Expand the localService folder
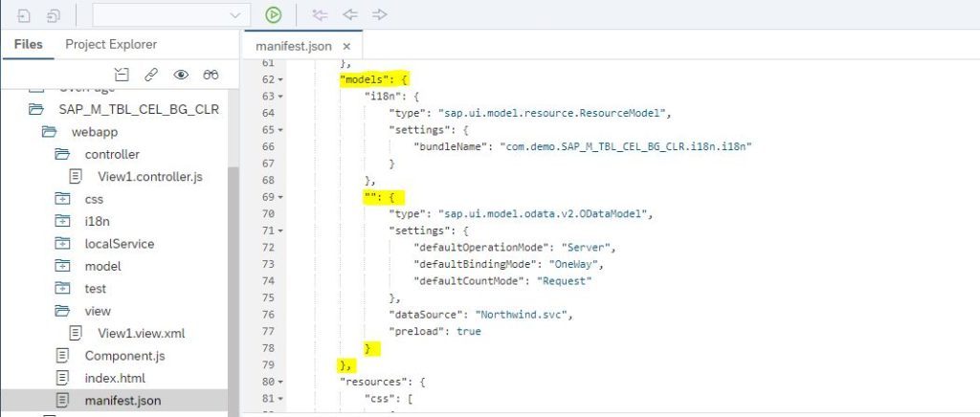 click(62, 244)
